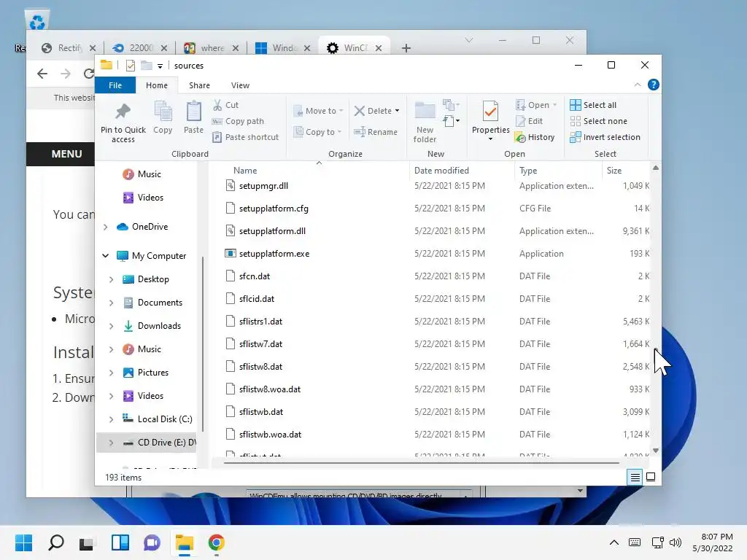Expand the Properties dropdown arrow
747x560 pixels.
tap(490, 139)
